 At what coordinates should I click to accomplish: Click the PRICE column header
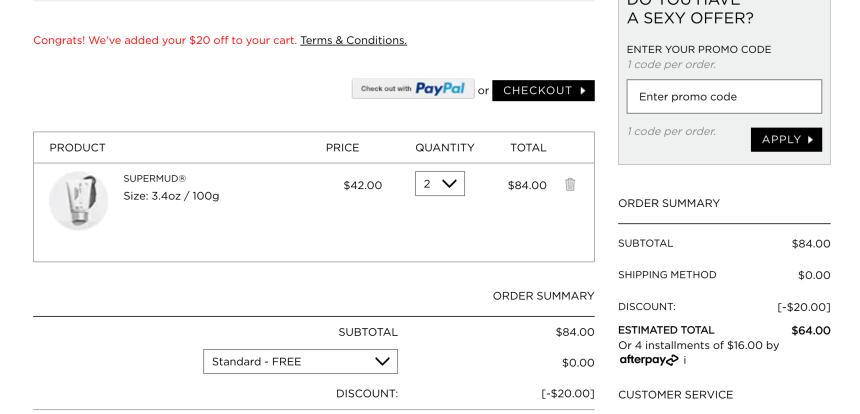(342, 148)
